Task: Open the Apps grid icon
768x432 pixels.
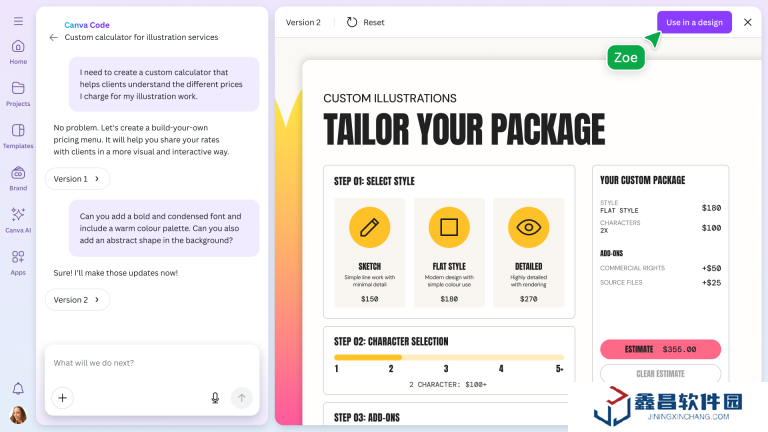Action: (x=18, y=262)
